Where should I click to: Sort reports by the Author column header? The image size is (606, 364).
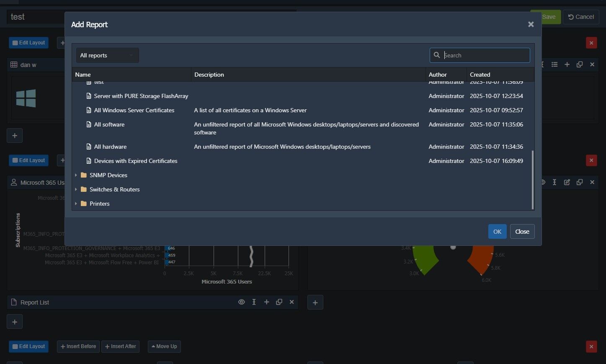pyautogui.click(x=446, y=75)
